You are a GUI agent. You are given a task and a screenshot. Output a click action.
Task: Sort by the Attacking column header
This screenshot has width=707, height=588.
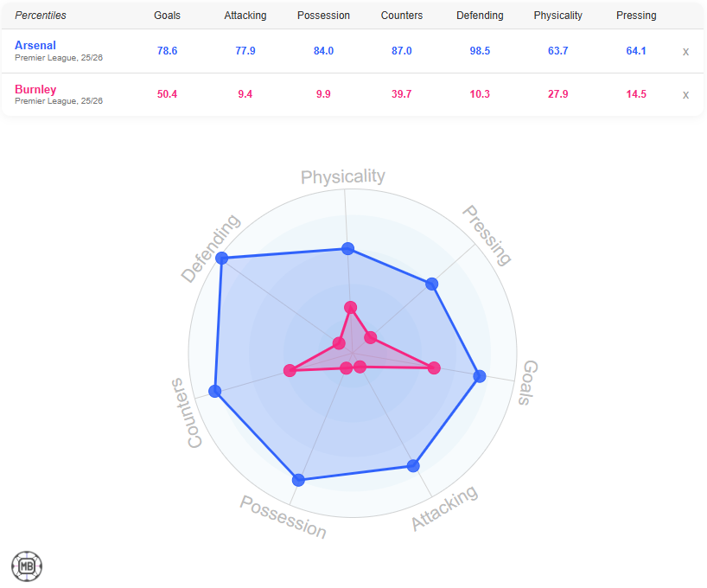(245, 16)
